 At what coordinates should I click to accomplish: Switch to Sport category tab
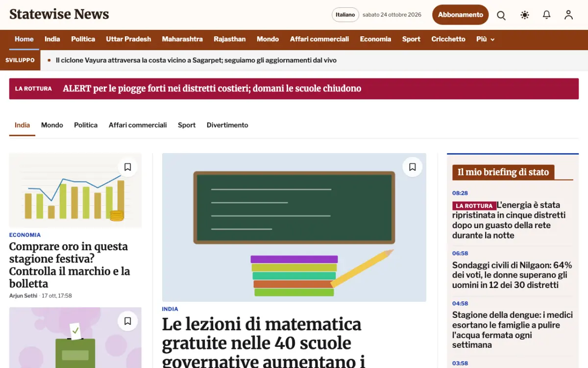point(187,125)
